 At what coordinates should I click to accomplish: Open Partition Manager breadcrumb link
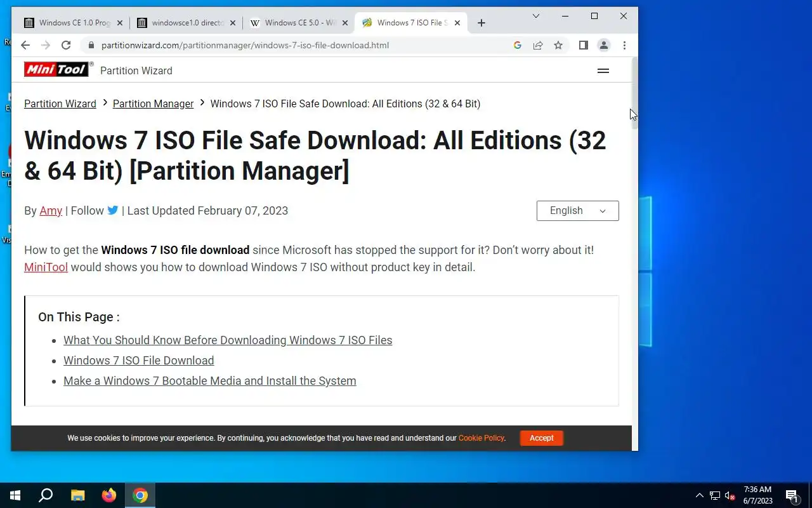(153, 104)
